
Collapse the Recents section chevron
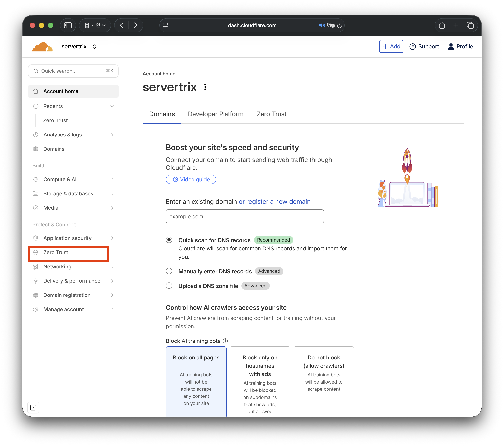pos(112,106)
